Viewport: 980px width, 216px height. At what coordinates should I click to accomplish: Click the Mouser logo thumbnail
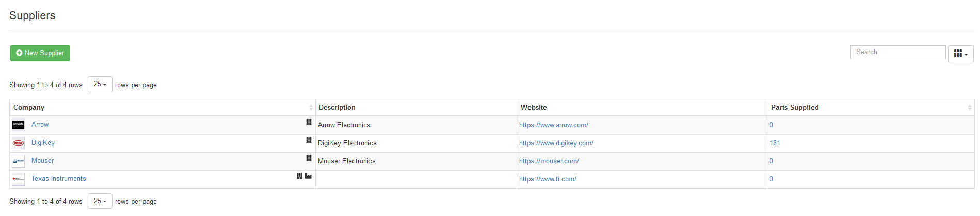[19, 161]
